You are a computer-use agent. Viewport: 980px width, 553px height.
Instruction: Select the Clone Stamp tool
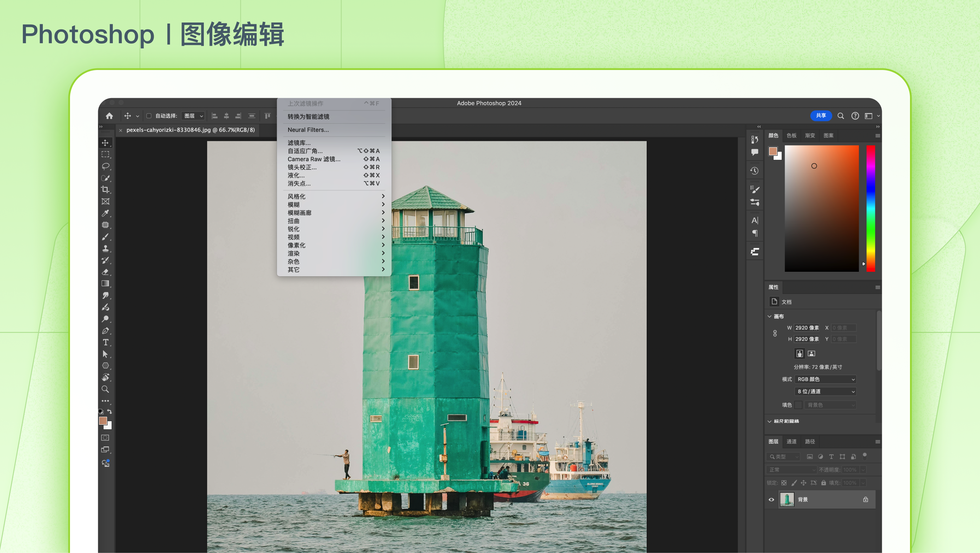(x=105, y=248)
